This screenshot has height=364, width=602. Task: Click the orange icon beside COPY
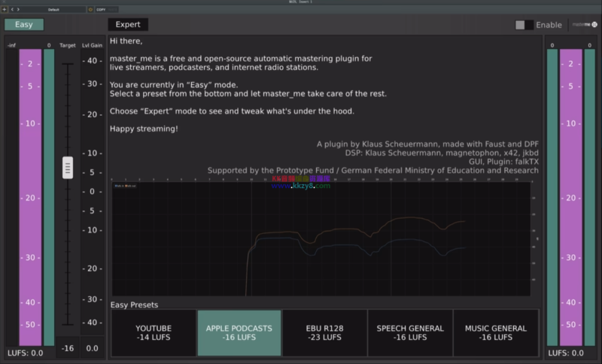tap(90, 10)
